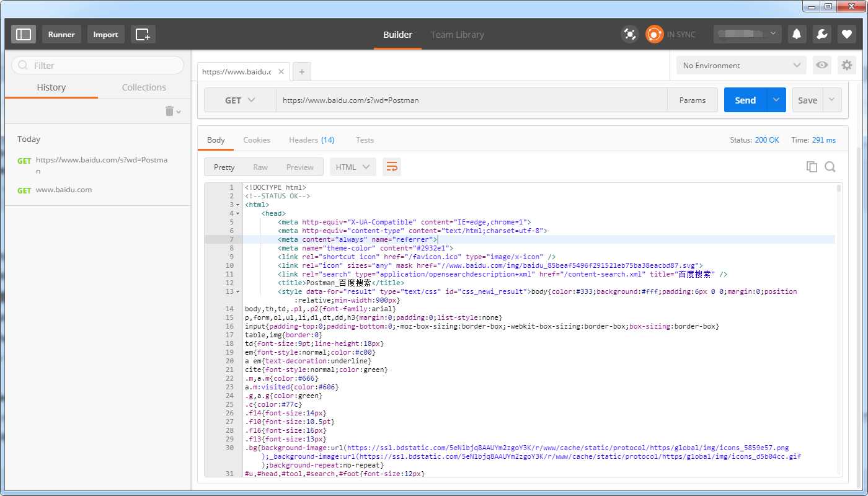The width and height of the screenshot is (868, 496).
Task: Click the theme-color meta tag line
Action: pos(365,248)
